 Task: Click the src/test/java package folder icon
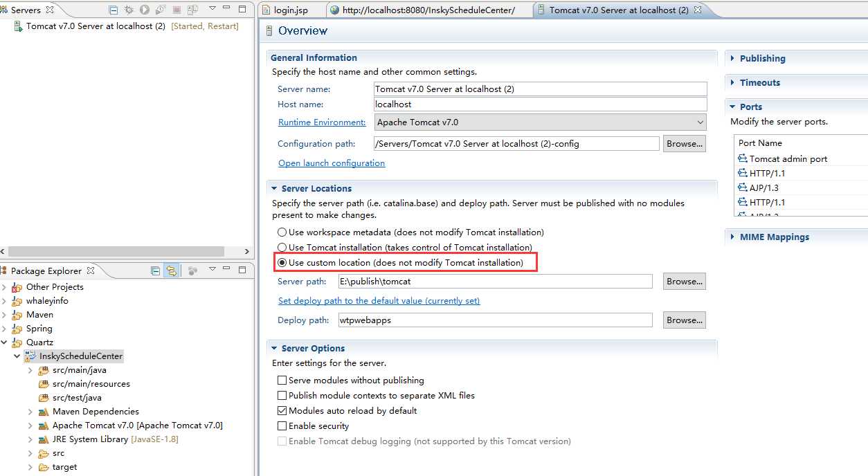44,398
